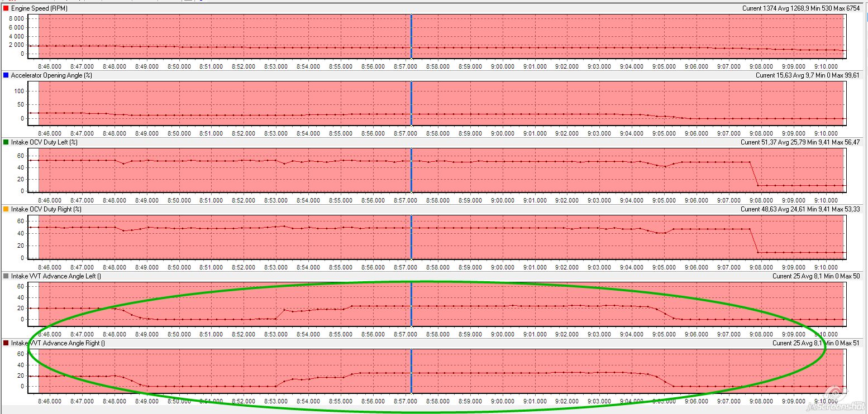Click the 8:46.000 label on OCV Duty Right axis
Screen dimensions: 868x414
coord(50,267)
